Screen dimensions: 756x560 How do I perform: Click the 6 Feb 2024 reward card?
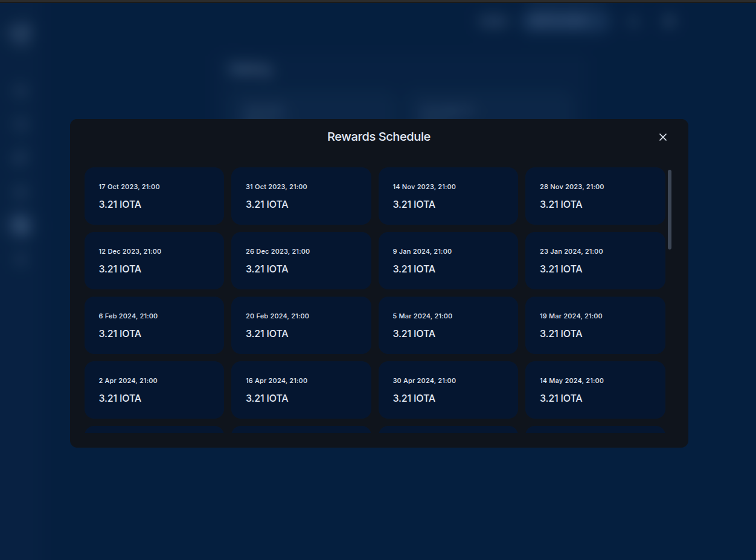point(154,326)
